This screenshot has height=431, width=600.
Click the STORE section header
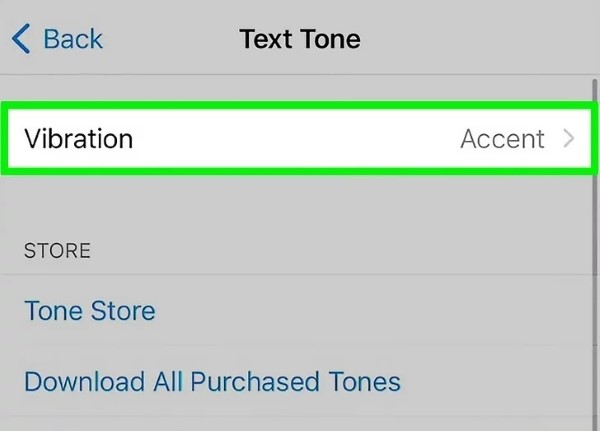tap(57, 250)
